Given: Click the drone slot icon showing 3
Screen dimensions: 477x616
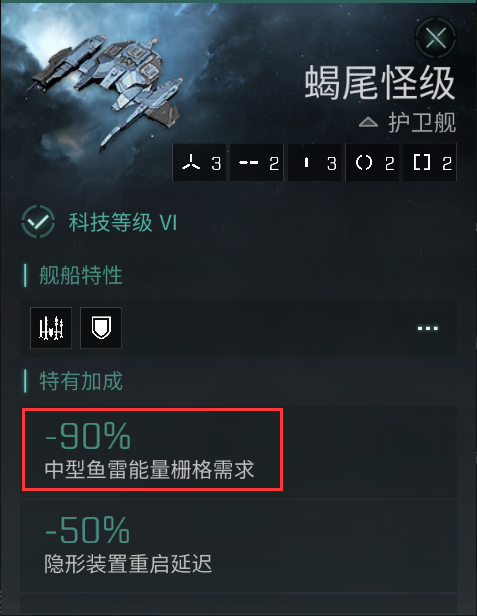Looking at the screenshot, I should 200,163.
